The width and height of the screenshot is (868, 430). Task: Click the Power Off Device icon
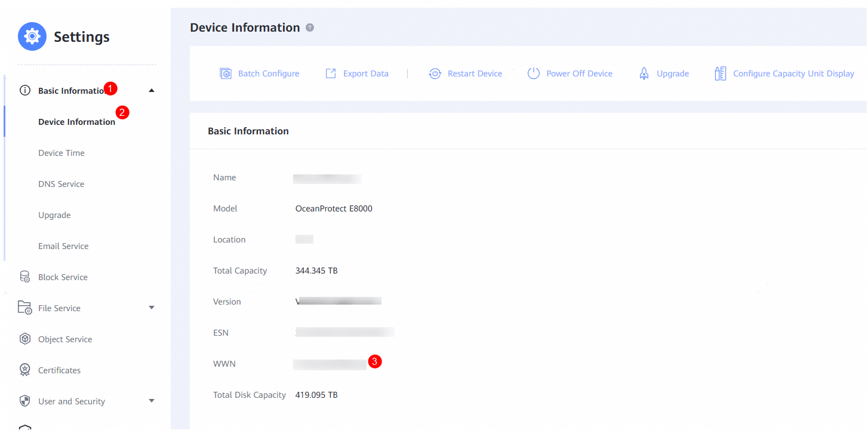tap(534, 73)
